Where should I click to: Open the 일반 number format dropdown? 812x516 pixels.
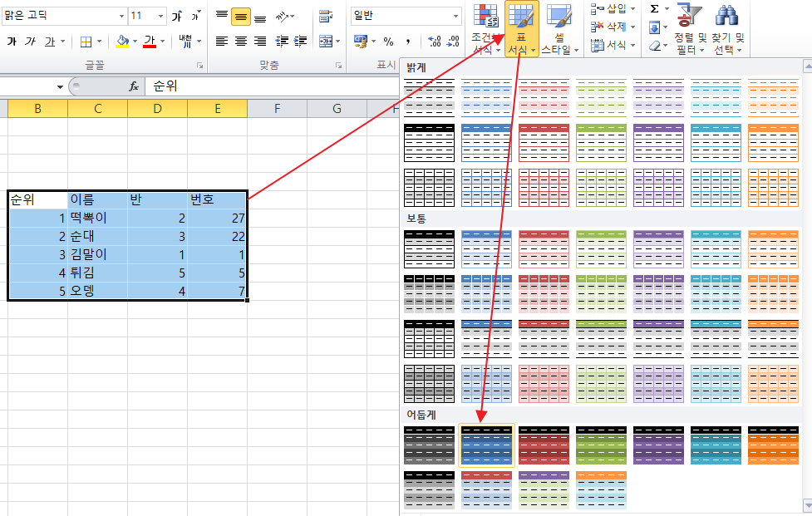tap(455, 17)
